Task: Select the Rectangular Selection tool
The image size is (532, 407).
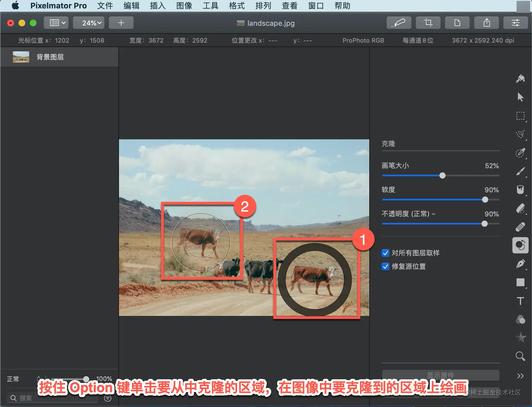Action: (x=520, y=116)
